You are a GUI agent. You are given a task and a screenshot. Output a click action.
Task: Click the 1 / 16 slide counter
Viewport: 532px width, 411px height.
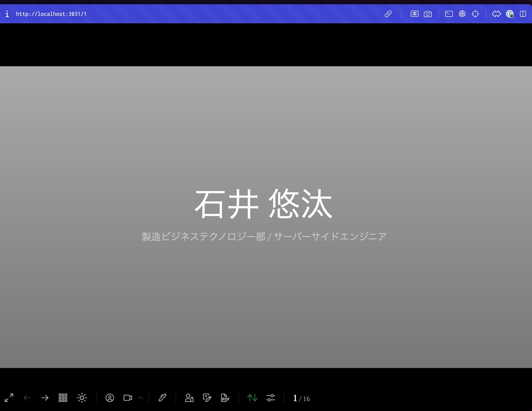tap(301, 398)
